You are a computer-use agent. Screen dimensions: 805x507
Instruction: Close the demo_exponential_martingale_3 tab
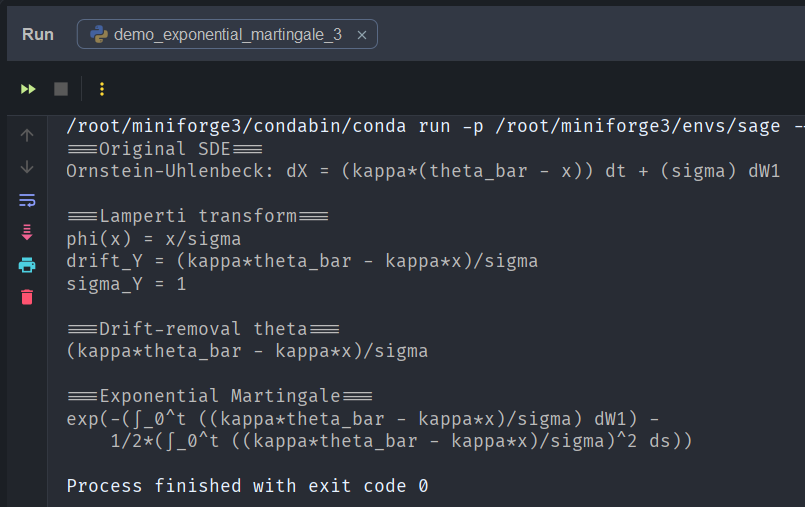pyautogui.click(x=362, y=35)
